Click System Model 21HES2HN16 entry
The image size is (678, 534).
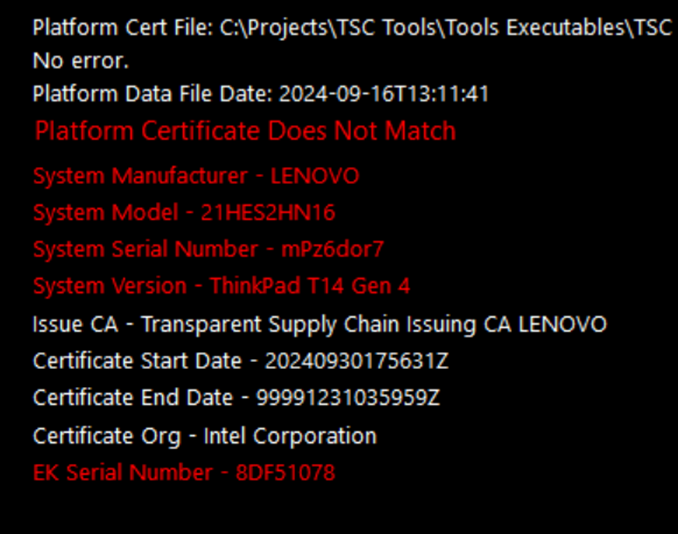click(x=184, y=213)
